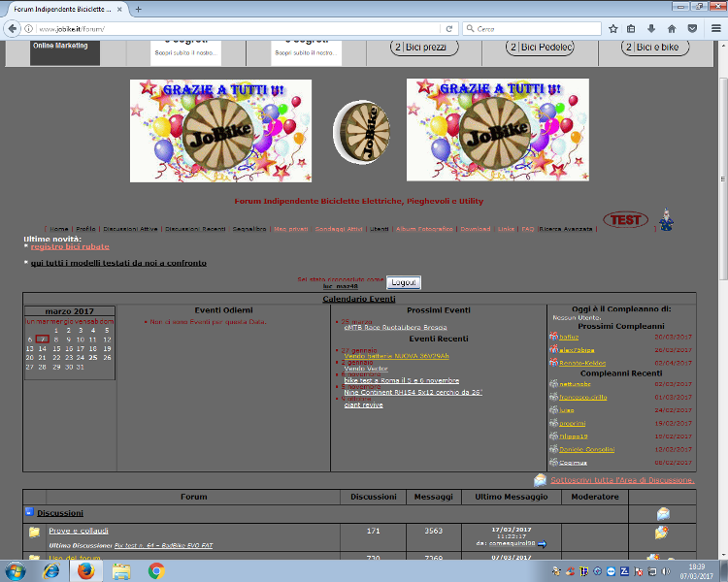728x582 pixels.
Task: Click the bookmark star icon
Action: click(612, 29)
